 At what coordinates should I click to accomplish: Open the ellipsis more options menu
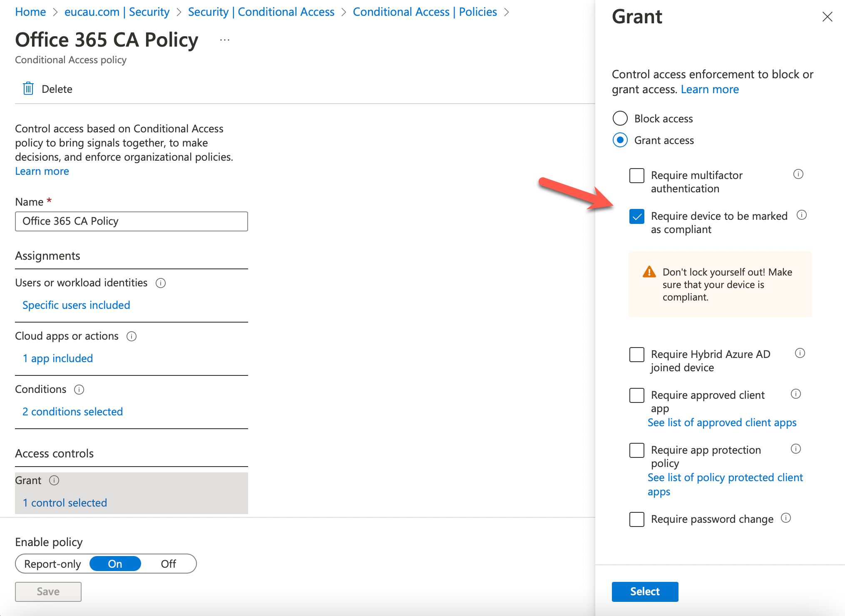[225, 40]
